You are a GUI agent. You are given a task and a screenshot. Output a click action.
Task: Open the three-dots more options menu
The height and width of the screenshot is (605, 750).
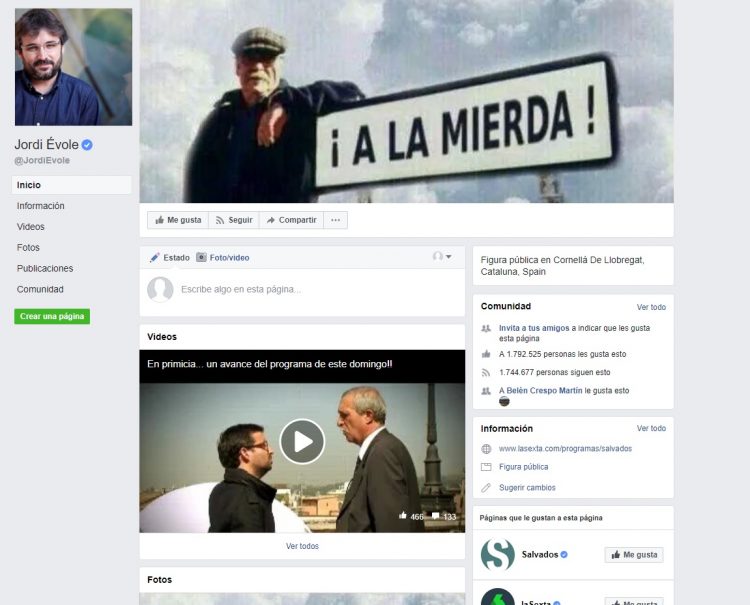pos(336,220)
